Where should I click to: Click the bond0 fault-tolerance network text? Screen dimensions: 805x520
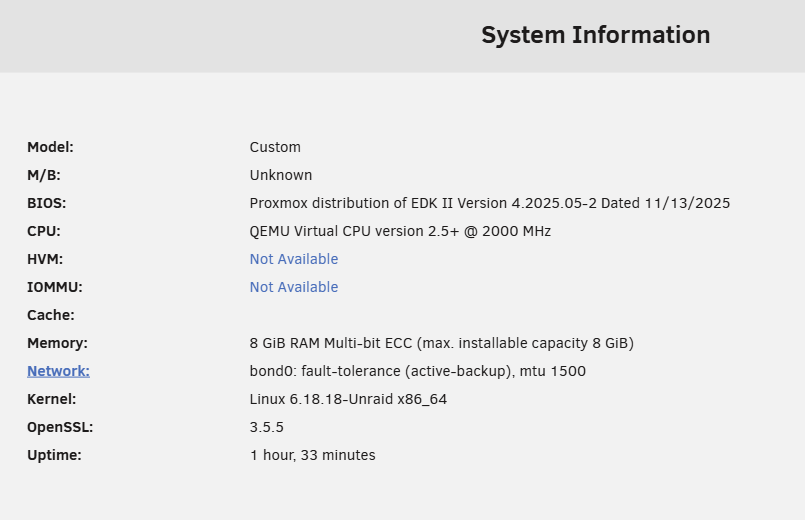417,371
